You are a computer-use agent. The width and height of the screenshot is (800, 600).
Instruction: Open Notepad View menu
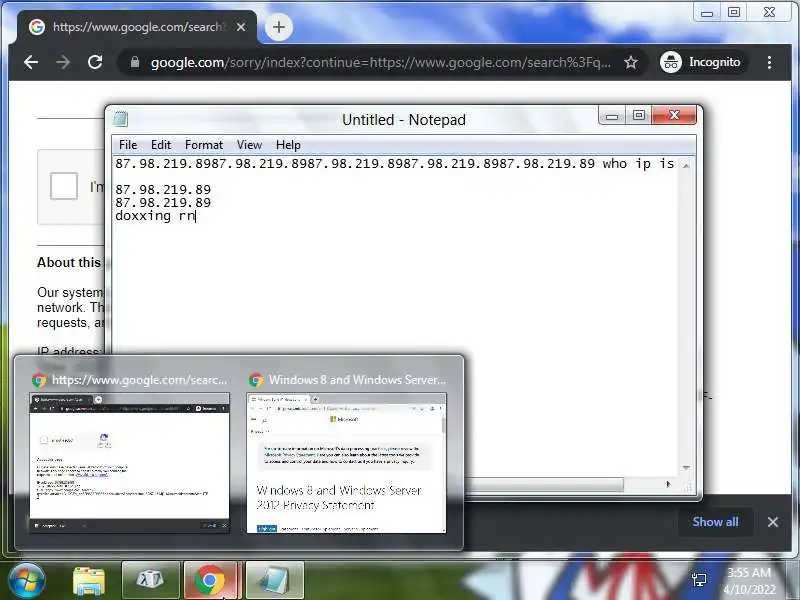pos(249,145)
